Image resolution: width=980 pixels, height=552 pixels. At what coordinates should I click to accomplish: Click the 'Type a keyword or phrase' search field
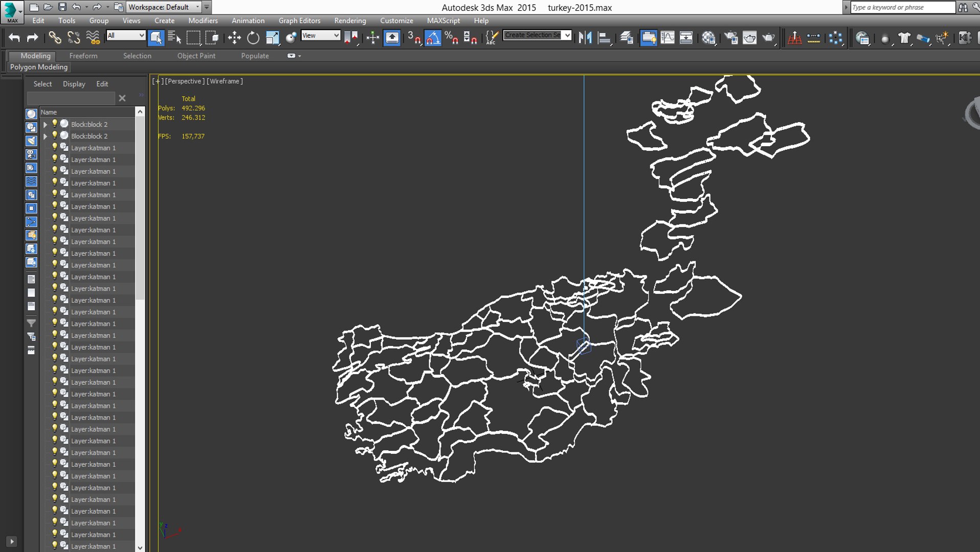click(902, 7)
